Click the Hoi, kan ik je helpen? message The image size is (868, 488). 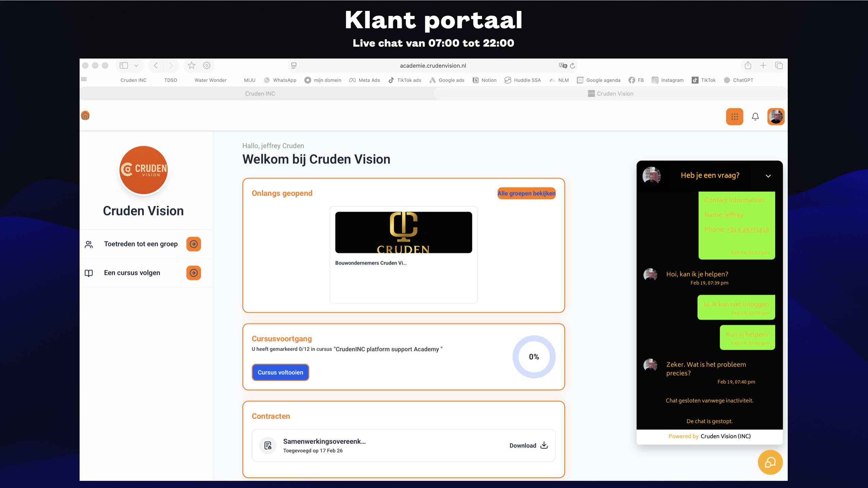[x=697, y=274]
